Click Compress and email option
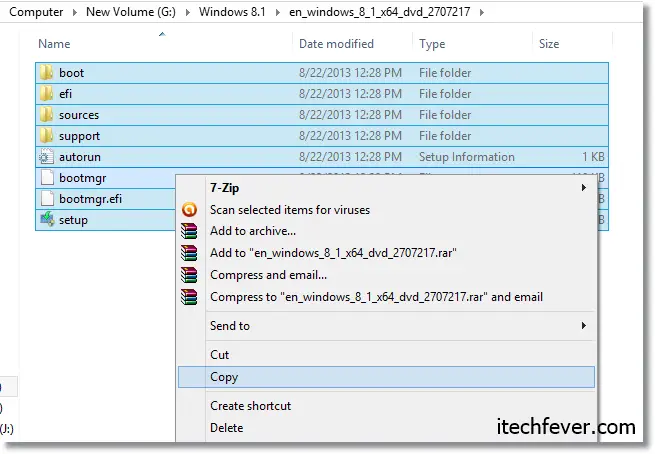 pos(268,275)
